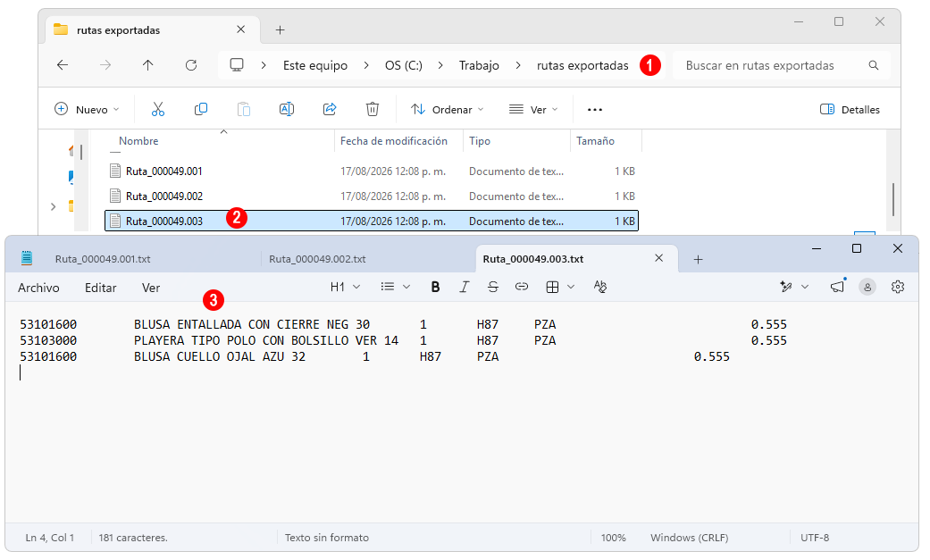Go up one folder level
The width and height of the screenshot is (930, 560).
tap(147, 65)
